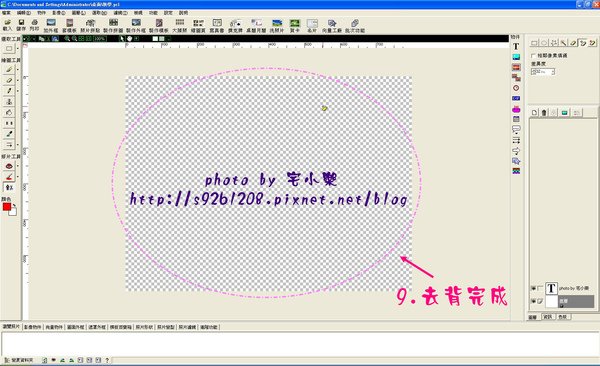The height and width of the screenshot is (366, 600).
Task: Expand dropdown arrow beside rectangle selection tool
Action: (x=17, y=49)
